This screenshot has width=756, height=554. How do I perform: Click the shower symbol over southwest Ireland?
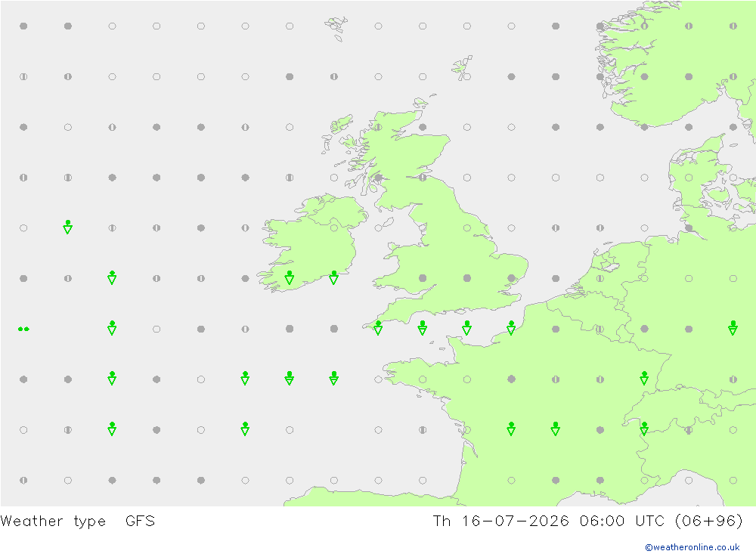[290, 277]
